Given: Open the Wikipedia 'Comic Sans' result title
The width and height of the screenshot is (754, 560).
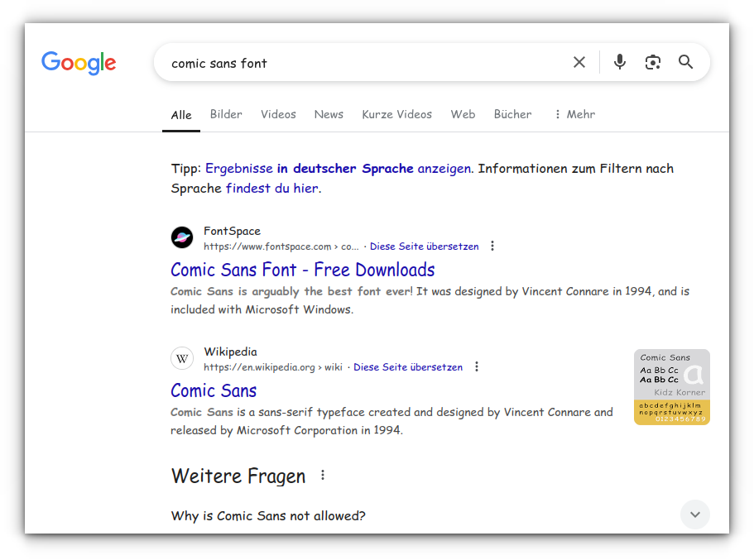Looking at the screenshot, I should [x=214, y=390].
